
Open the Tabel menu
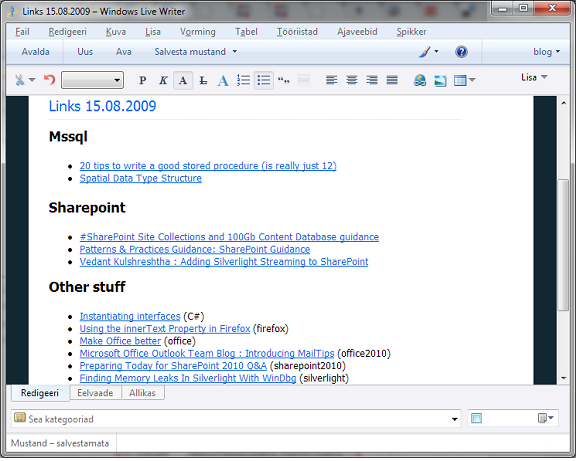(246, 32)
